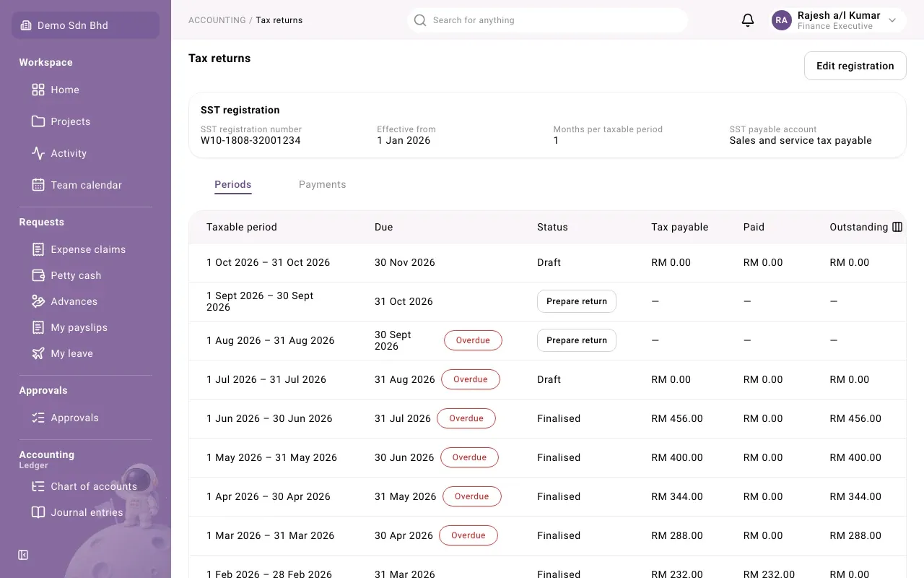Open the Approvals checklist icon
This screenshot has height=578, width=924.
pos(38,418)
